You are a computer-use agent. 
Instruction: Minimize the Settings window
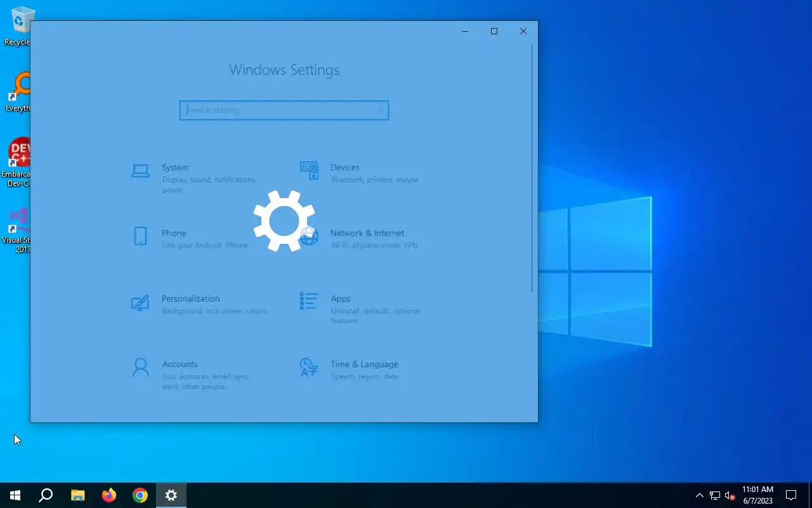pos(465,31)
